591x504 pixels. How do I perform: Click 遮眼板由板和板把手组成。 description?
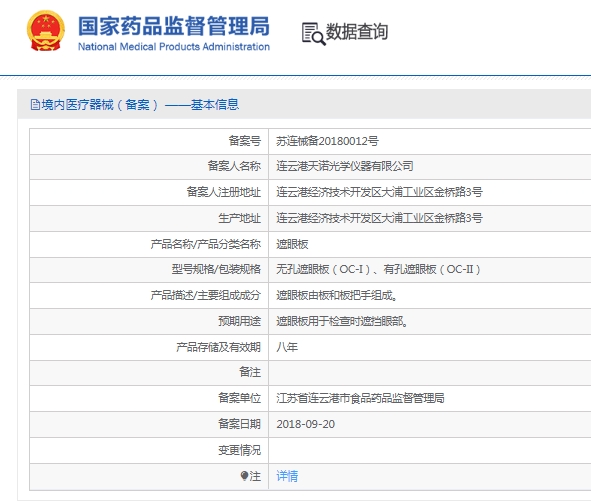click(x=337, y=295)
